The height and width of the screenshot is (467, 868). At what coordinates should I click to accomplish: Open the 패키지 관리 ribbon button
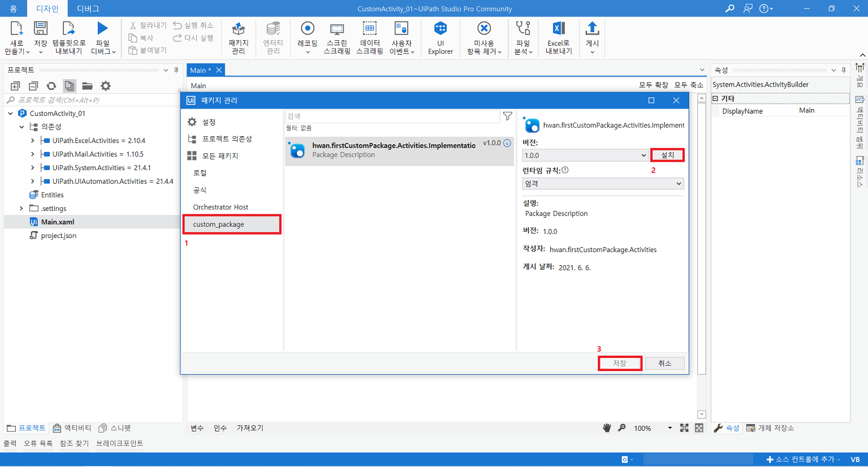pyautogui.click(x=238, y=38)
